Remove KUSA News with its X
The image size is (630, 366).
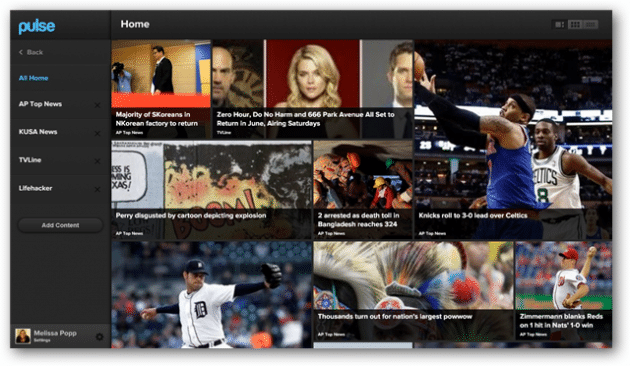(97, 133)
